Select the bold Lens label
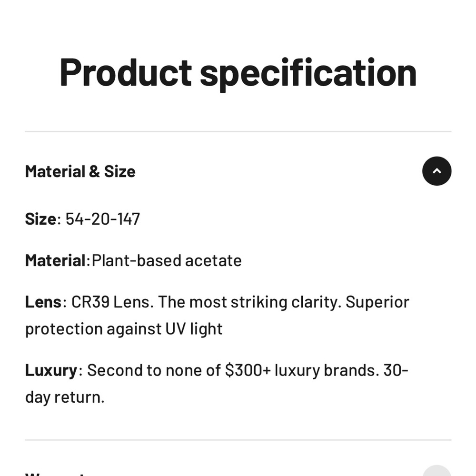Viewport: 476px width, 476px height. pyautogui.click(x=43, y=302)
